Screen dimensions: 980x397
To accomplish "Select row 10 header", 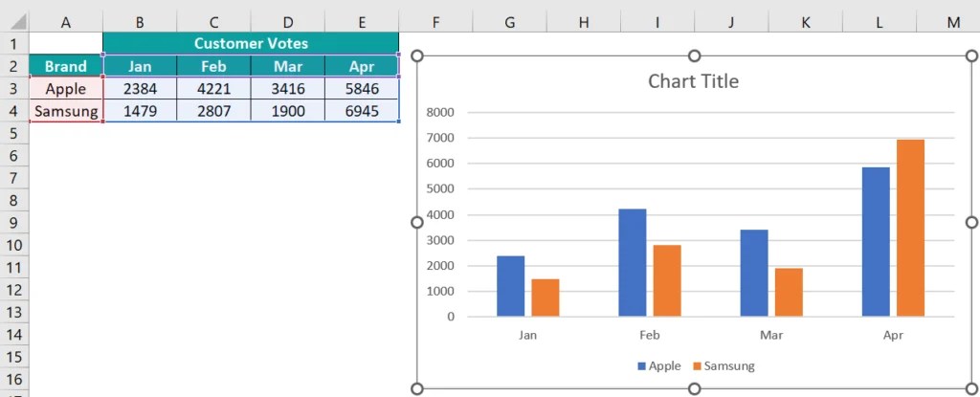I will point(15,245).
